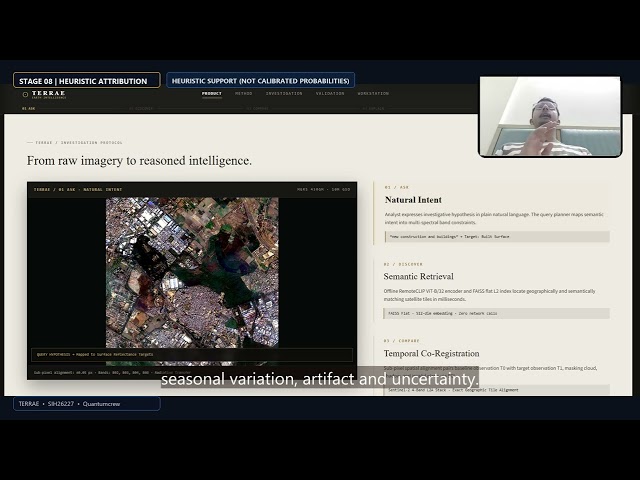Open the Product nav tab
Image resolution: width=640 pixels, height=480 pixels.
[211, 93]
